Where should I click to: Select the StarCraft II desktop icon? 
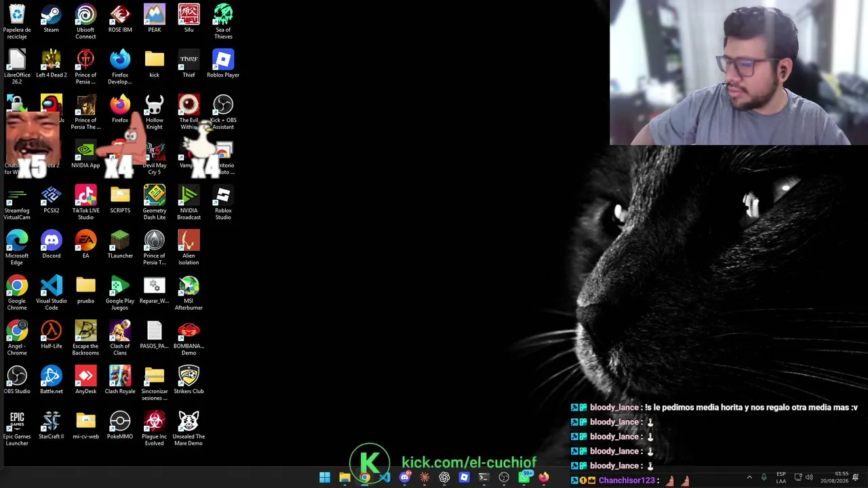click(x=51, y=426)
